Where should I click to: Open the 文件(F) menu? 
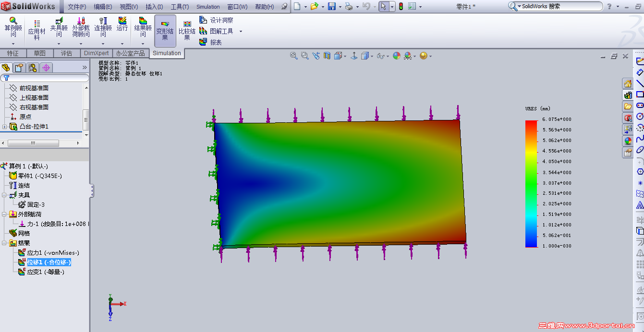(77, 7)
